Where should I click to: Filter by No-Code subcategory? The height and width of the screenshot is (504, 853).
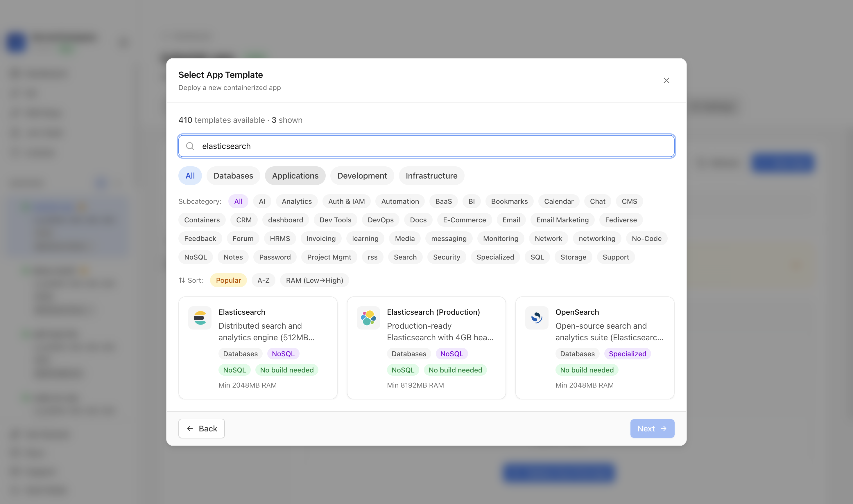point(646,238)
